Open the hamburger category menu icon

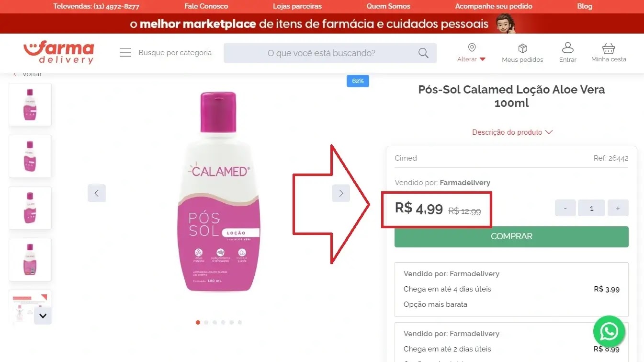coord(125,53)
